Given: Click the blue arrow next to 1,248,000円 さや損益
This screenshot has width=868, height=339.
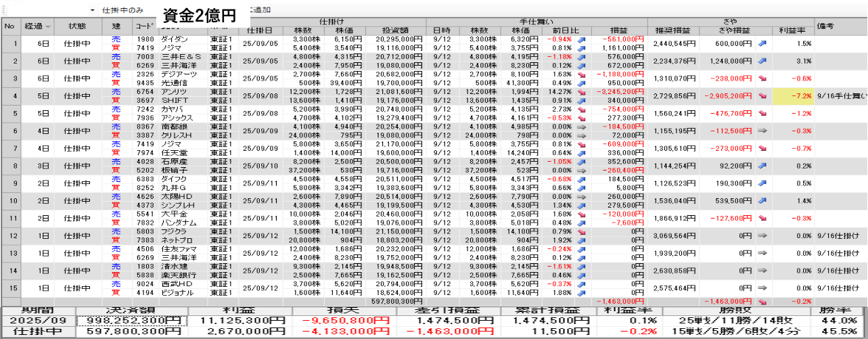Looking at the screenshot, I should 763,61.
